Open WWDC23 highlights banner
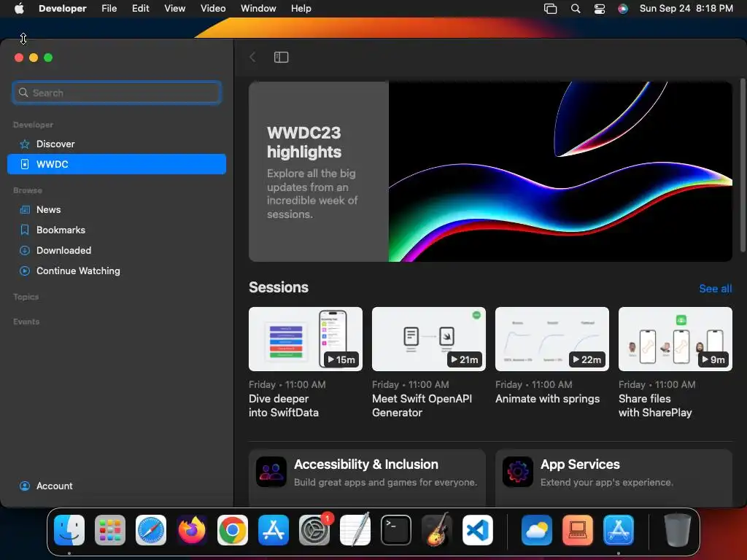 pos(490,171)
